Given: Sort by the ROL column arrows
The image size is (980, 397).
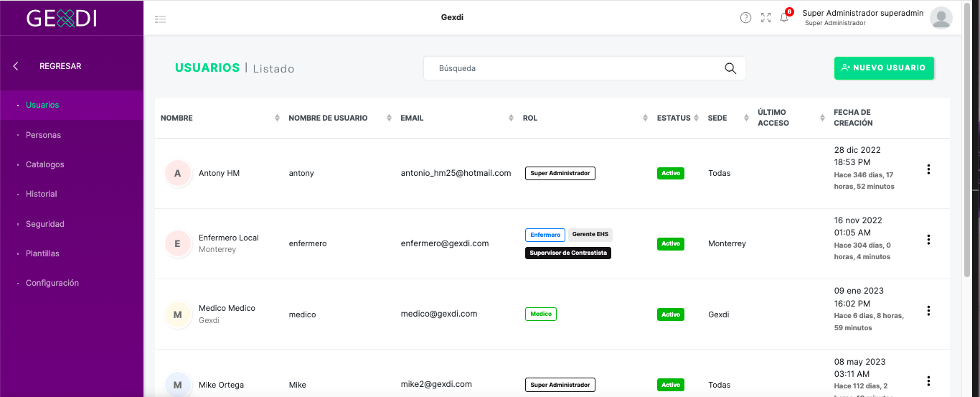Looking at the screenshot, I should pos(645,118).
